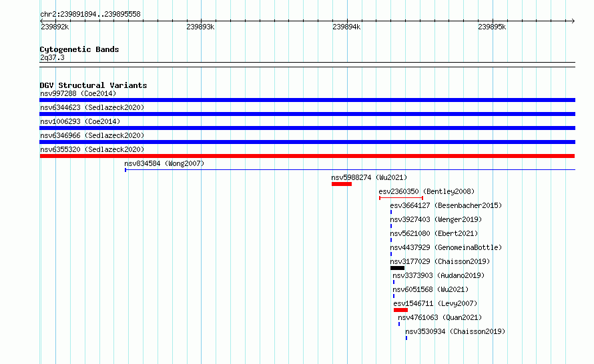Screen dimensions: 594x364
Task: Select the blue nsv4437929 variant tick
Action: (391, 254)
